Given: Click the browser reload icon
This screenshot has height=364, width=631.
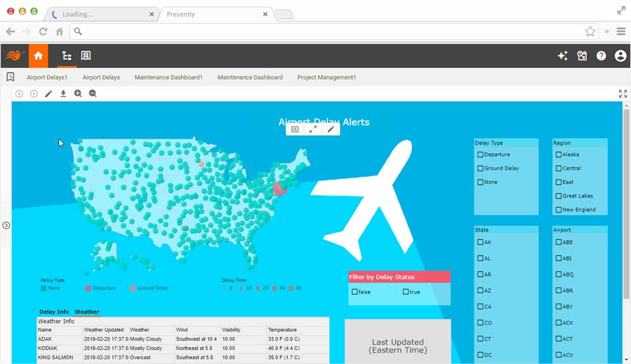Looking at the screenshot, I should [43, 32].
